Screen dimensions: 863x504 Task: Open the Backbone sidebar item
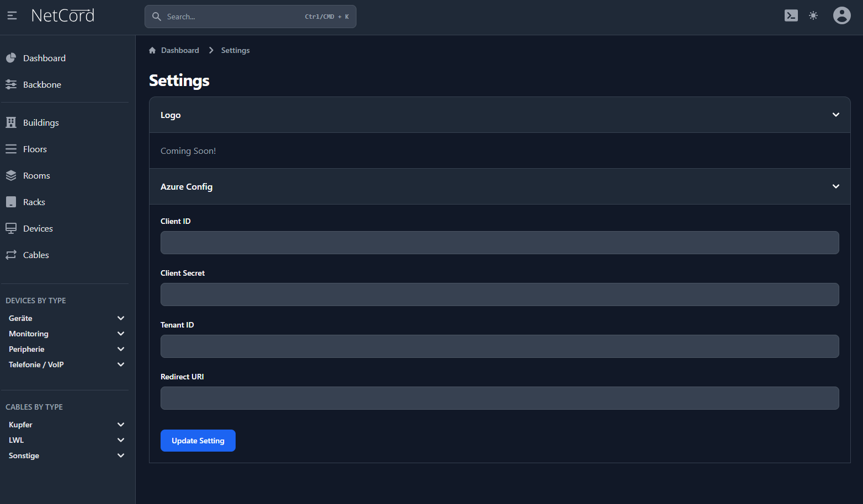(42, 84)
